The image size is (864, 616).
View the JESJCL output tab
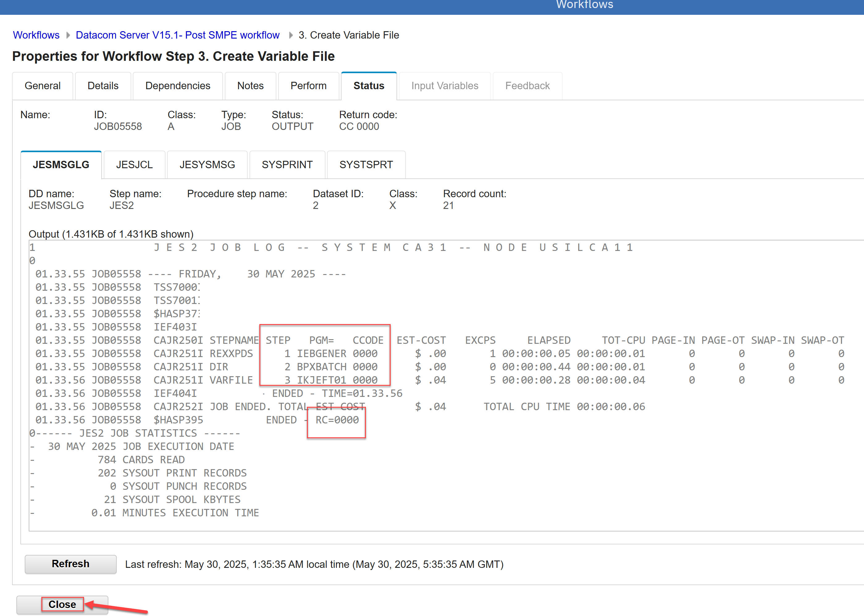pyautogui.click(x=134, y=164)
